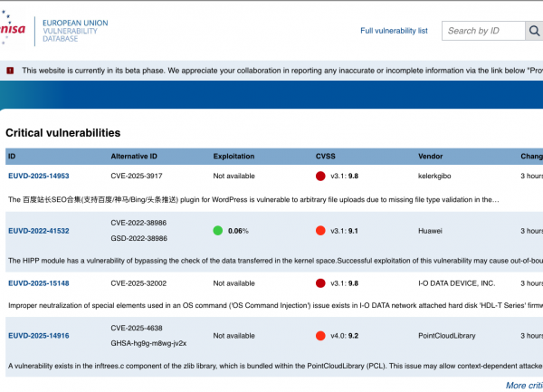
Task: Focus the Search by ID field
Action: 483,31
